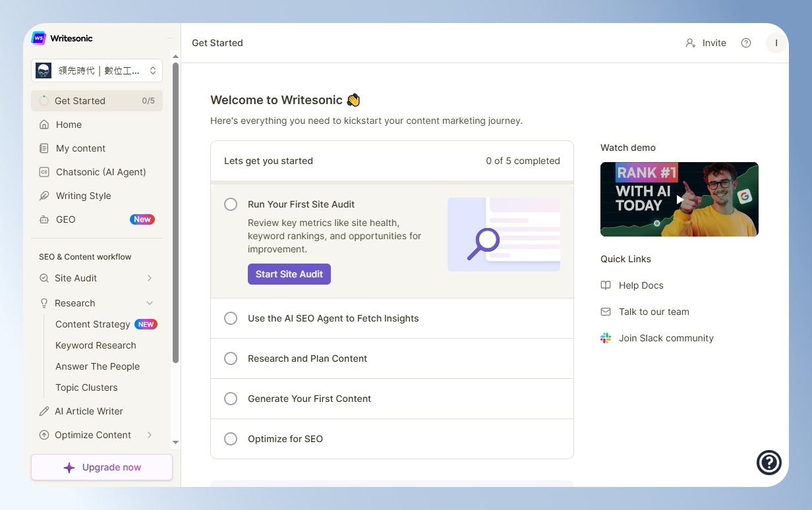Image resolution: width=812 pixels, height=510 pixels.
Task: Select Keyword Research in sidebar
Action: [96, 345]
